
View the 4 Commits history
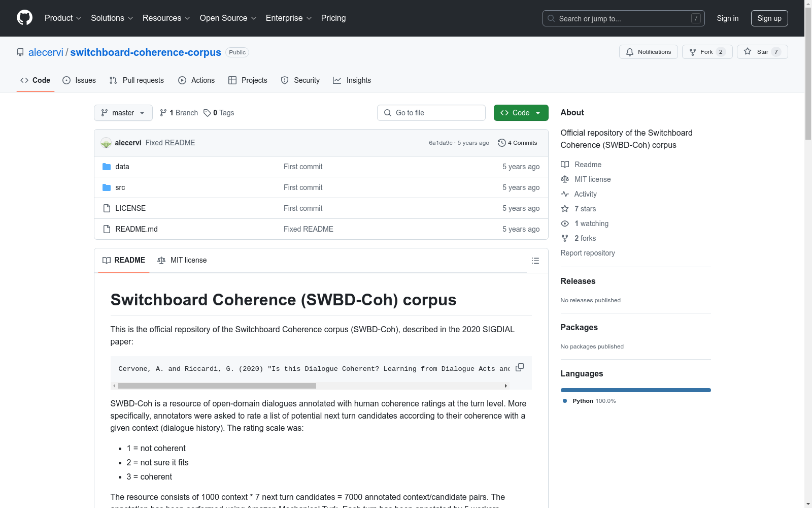tap(518, 143)
